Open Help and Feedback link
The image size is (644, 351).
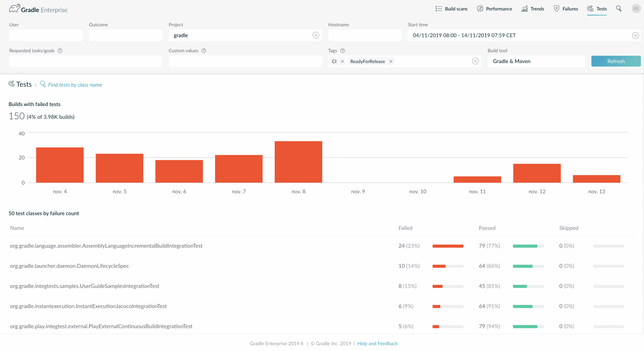377,343
